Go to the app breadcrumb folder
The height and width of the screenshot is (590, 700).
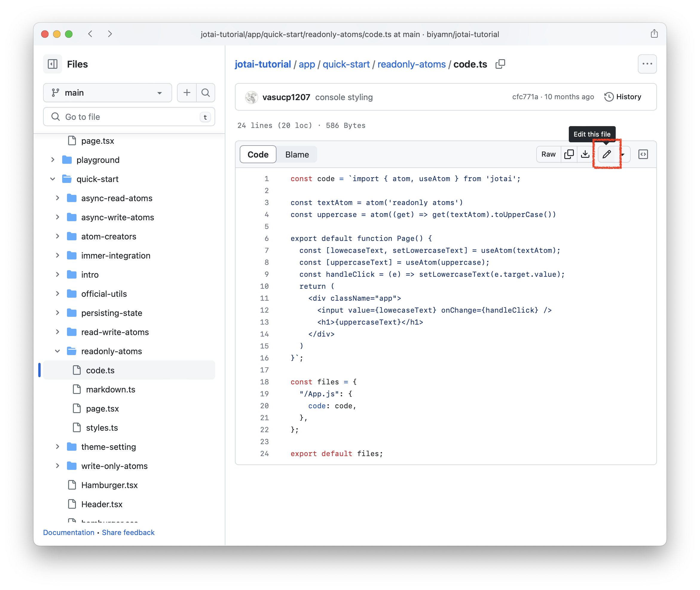tap(307, 64)
